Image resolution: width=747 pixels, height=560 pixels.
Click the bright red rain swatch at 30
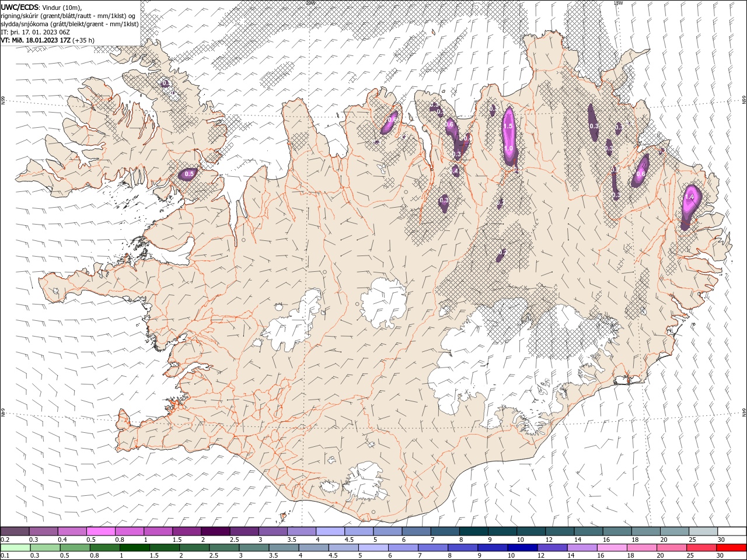(732, 548)
